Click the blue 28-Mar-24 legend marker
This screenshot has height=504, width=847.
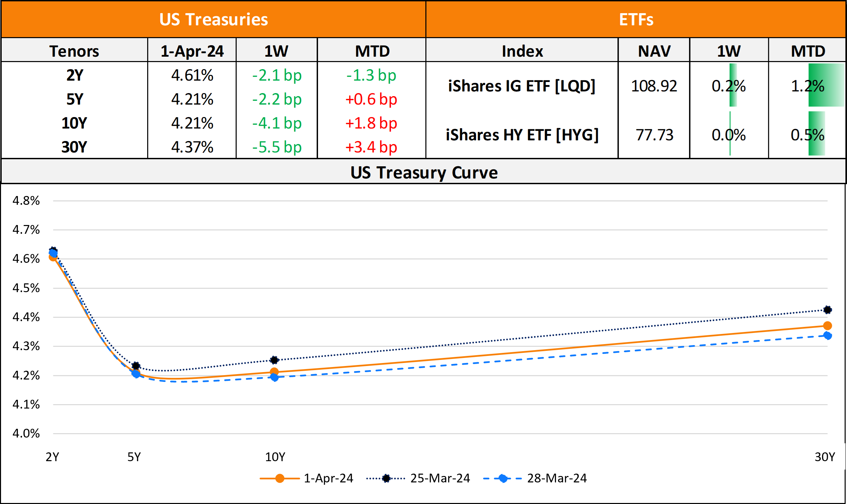[503, 478]
